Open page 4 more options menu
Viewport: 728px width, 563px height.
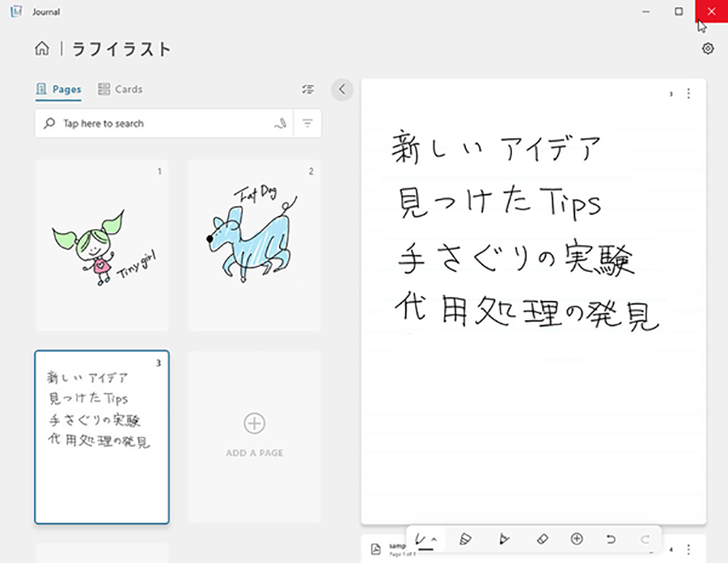pyautogui.click(x=688, y=549)
